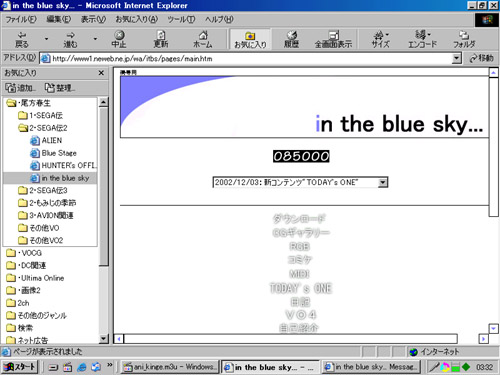The image size is (500, 375).
Task: Close the Favorites side panel
Action: (x=101, y=73)
